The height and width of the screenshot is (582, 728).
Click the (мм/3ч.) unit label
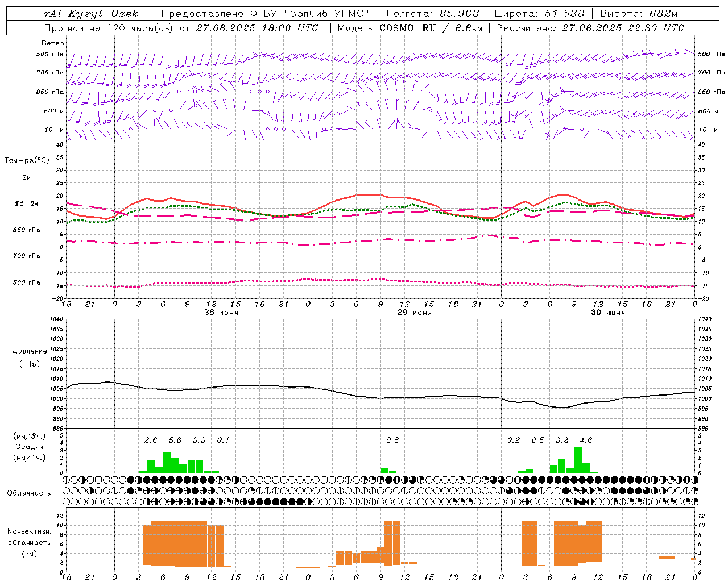point(30,436)
